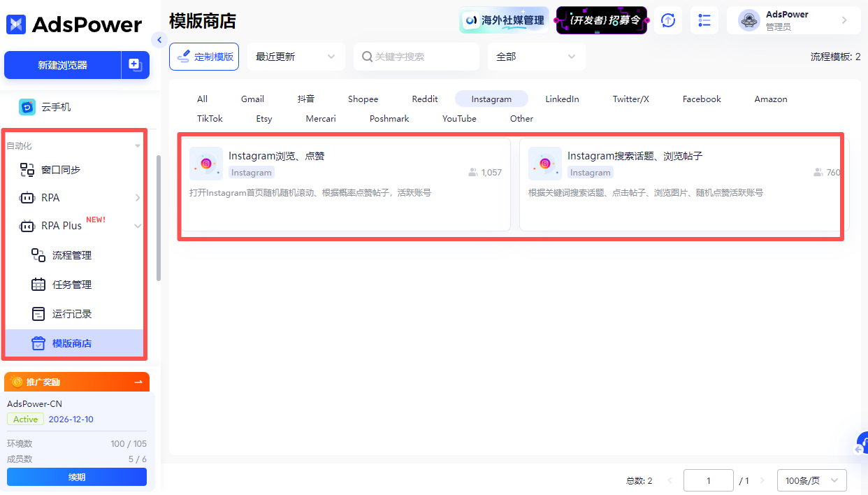The height and width of the screenshot is (495, 868).
Task: Select the 任务管理 calendar icon
Action: coord(40,284)
